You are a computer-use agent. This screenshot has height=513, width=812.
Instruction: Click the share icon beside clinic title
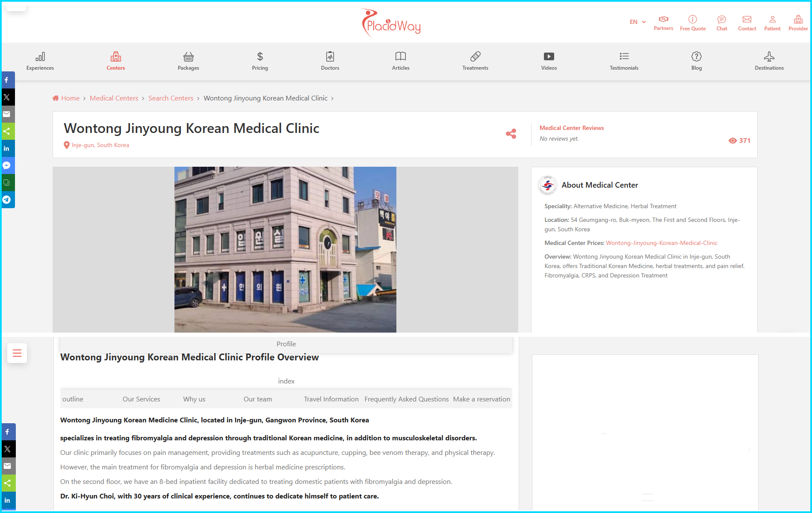[x=511, y=134]
